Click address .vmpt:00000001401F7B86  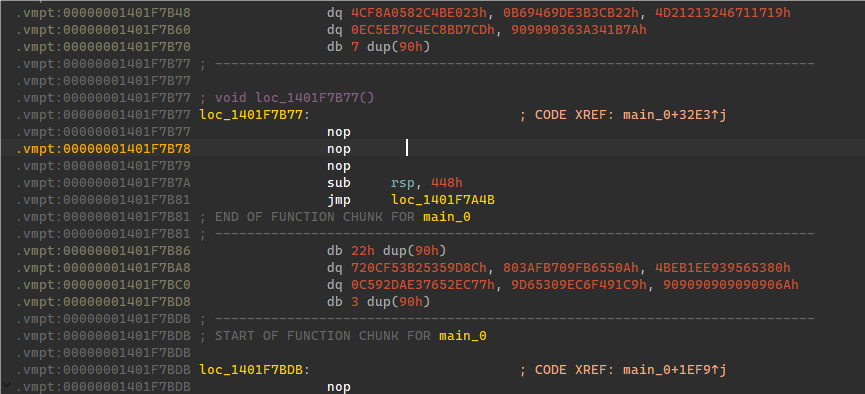click(103, 251)
